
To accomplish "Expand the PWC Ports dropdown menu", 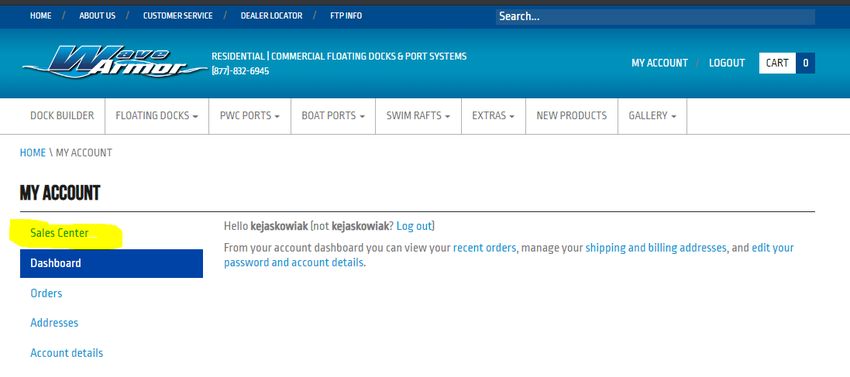I will tap(250, 116).
